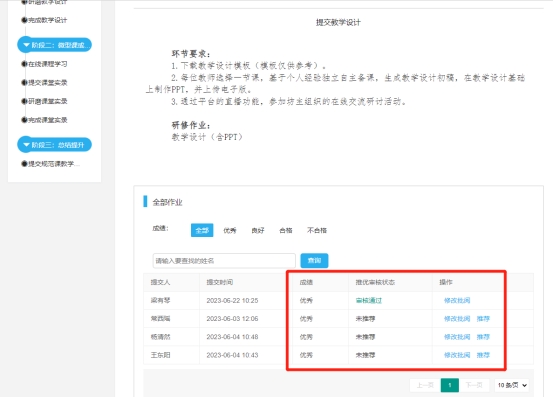Focus the name search input field
The width and height of the screenshot is (554, 397).
pos(224,261)
